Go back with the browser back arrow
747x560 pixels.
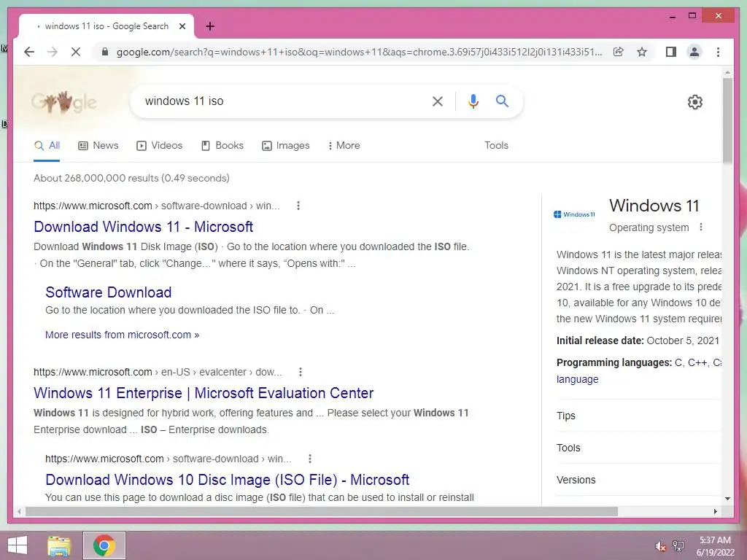coord(29,52)
